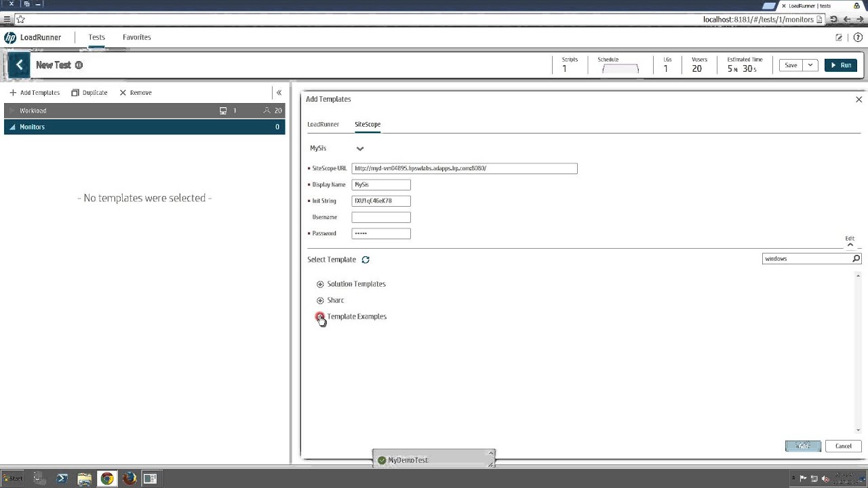Click the Add button in dialog
Viewport: 868px width, 488px height.
click(803, 446)
